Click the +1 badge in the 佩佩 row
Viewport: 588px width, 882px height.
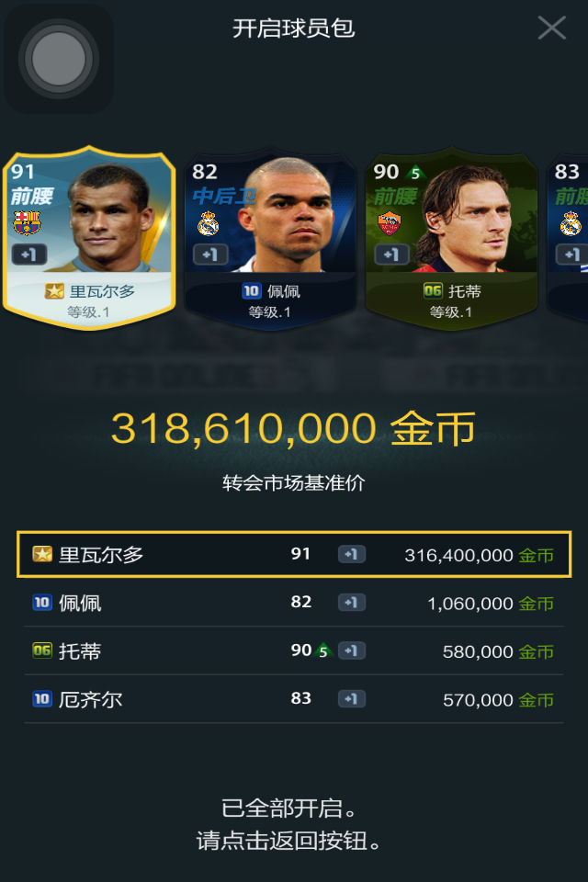[352, 603]
